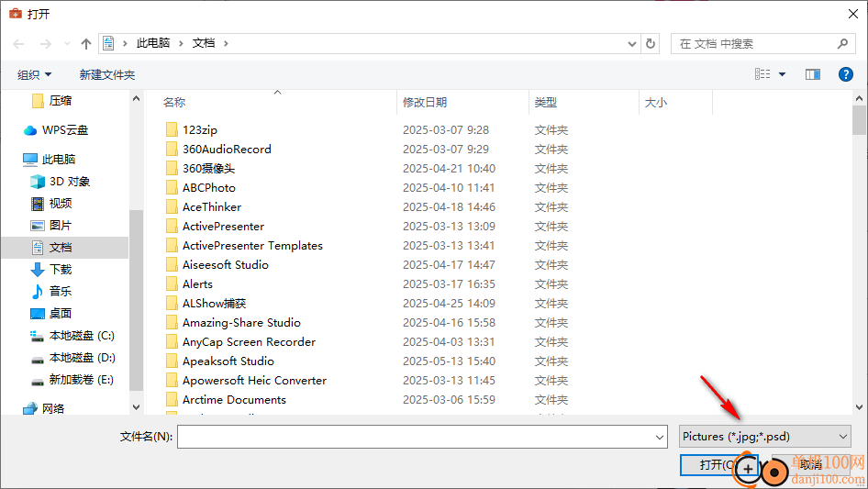
Task: Click 新建文件夹 button
Action: [106, 74]
